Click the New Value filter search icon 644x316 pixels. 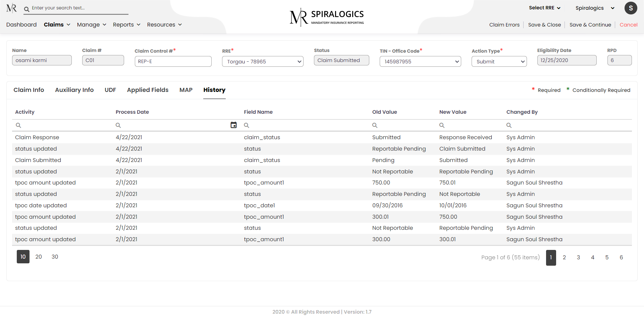tap(442, 125)
